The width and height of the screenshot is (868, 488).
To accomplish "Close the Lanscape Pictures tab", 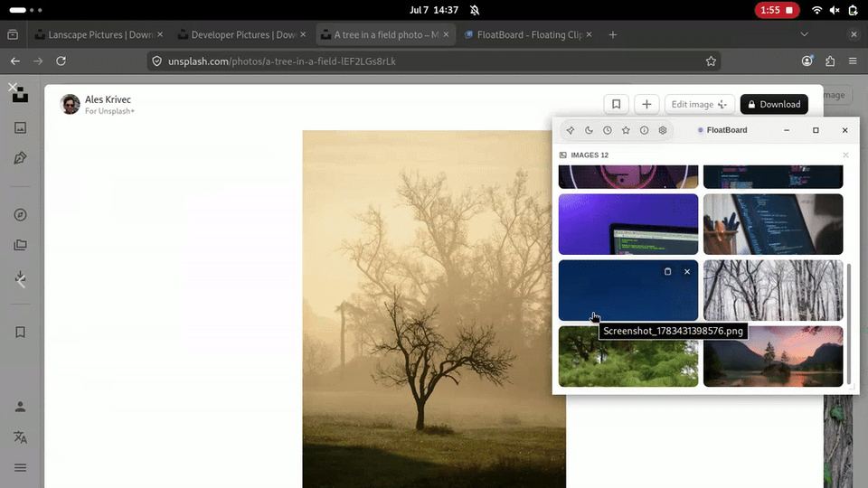I will pyautogui.click(x=160, y=34).
